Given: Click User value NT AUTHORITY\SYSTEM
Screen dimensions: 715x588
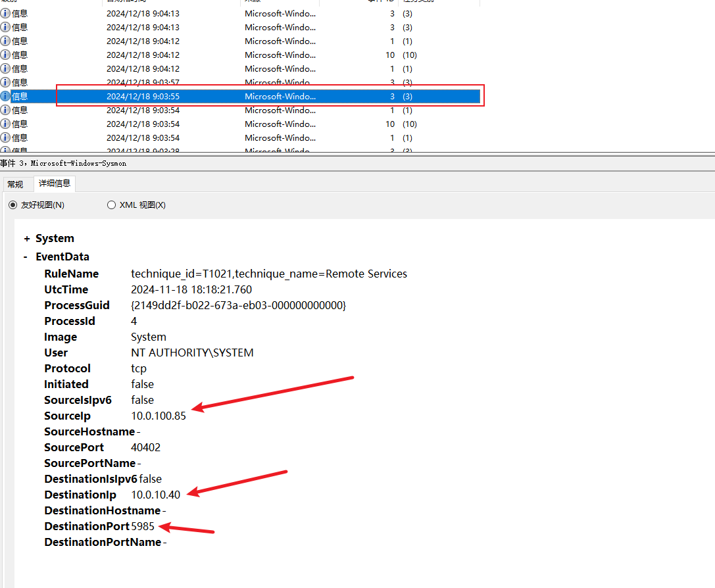Looking at the screenshot, I should pos(192,353).
